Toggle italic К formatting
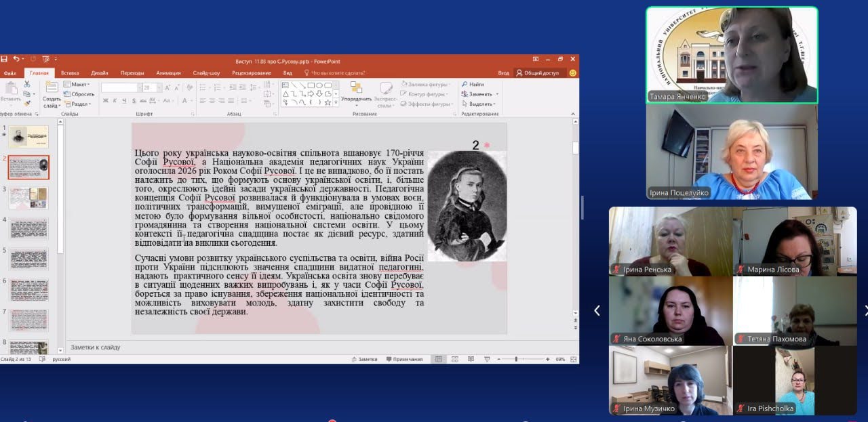868x422 pixels. tap(115, 101)
